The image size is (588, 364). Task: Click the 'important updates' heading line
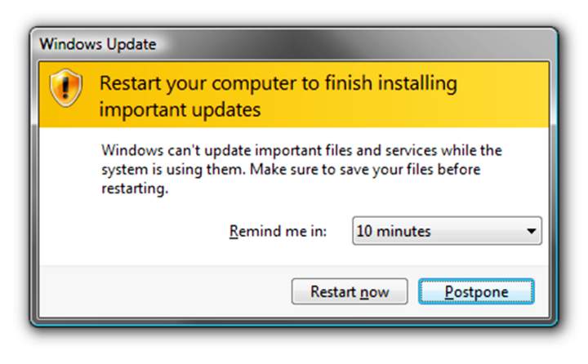(180, 109)
